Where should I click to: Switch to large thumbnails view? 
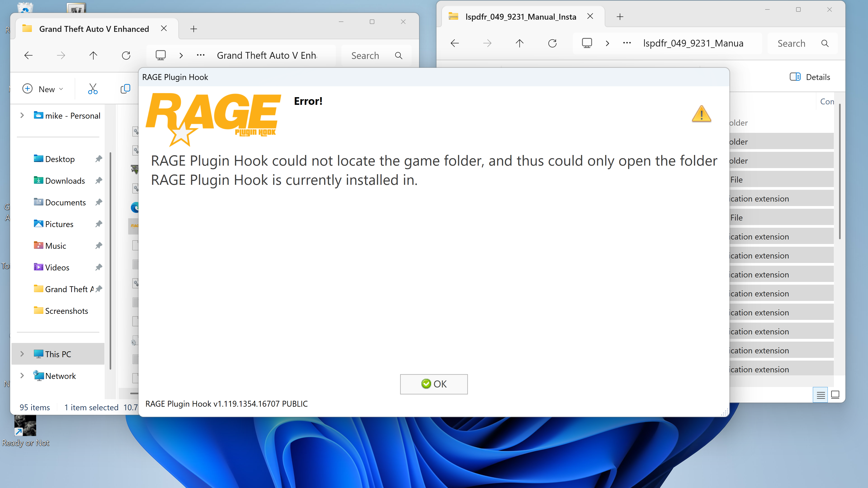[835, 395]
